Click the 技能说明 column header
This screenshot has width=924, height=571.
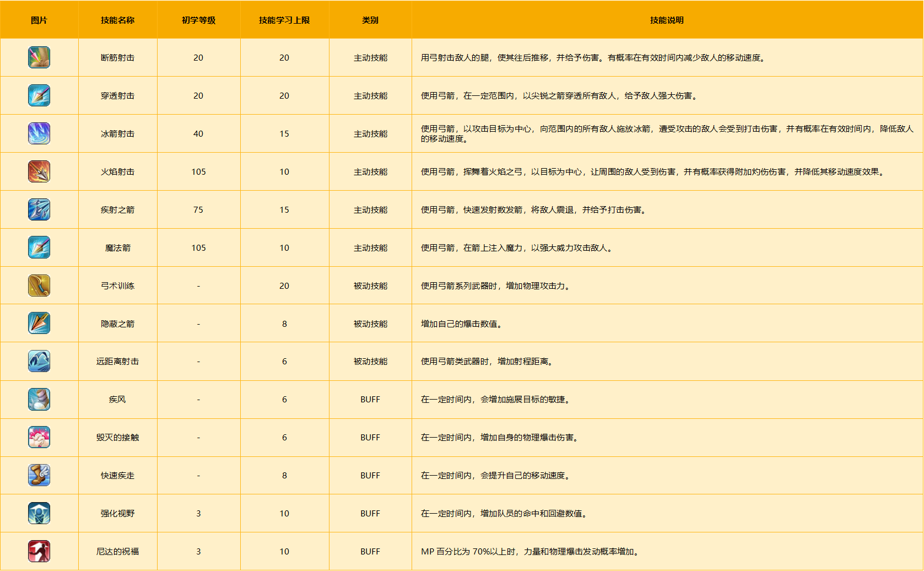(x=667, y=20)
